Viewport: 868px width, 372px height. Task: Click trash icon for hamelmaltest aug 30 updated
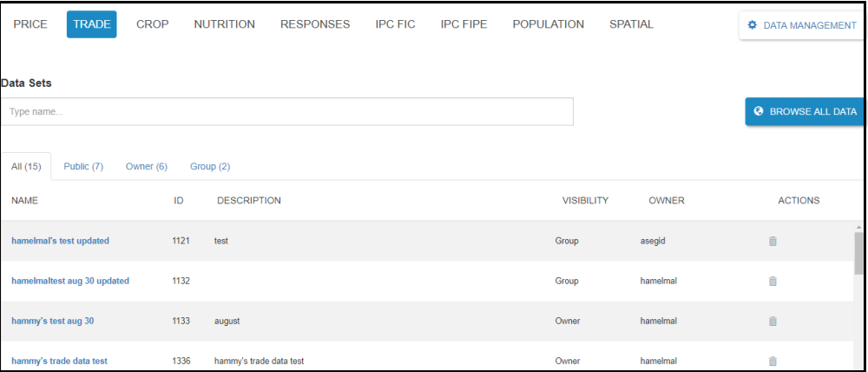point(773,281)
